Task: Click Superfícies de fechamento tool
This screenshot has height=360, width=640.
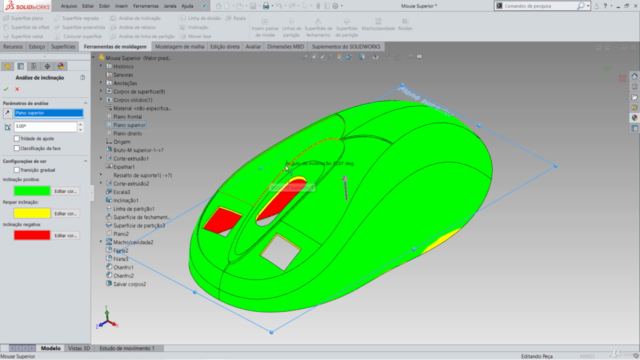Action: tap(318, 28)
